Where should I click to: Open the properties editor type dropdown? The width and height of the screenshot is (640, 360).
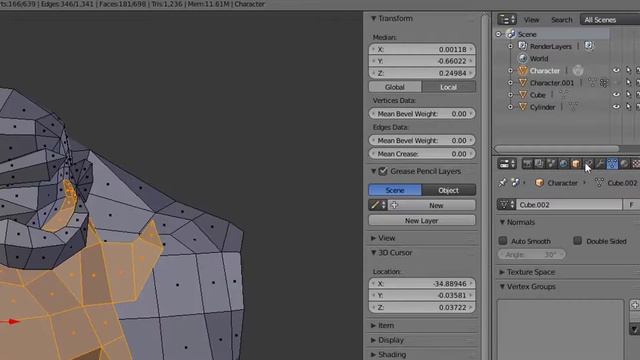pyautogui.click(x=507, y=164)
